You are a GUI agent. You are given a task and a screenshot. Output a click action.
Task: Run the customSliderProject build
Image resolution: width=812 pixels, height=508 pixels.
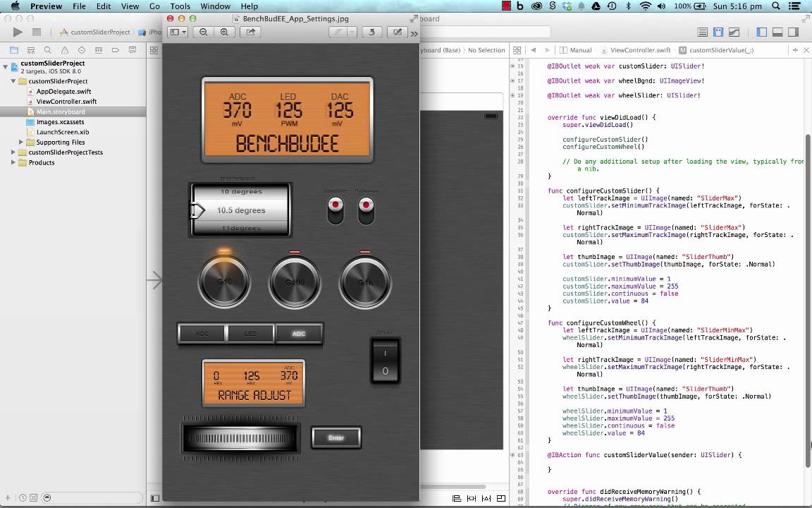click(x=18, y=32)
